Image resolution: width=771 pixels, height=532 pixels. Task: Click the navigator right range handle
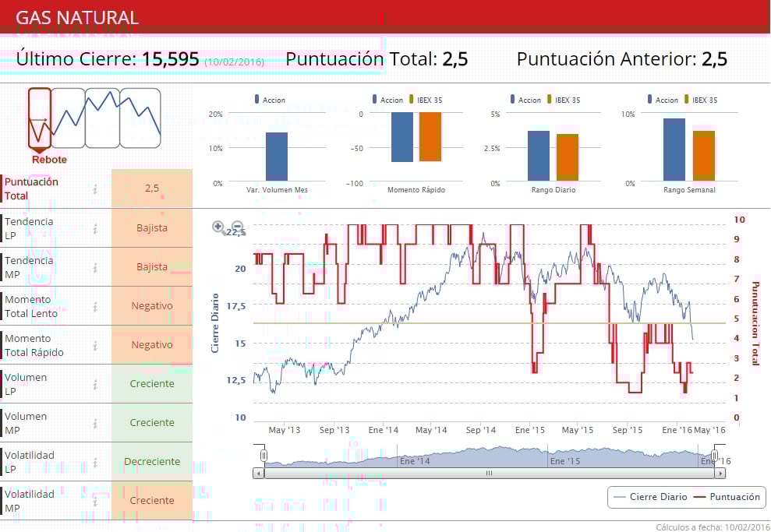[x=714, y=456]
